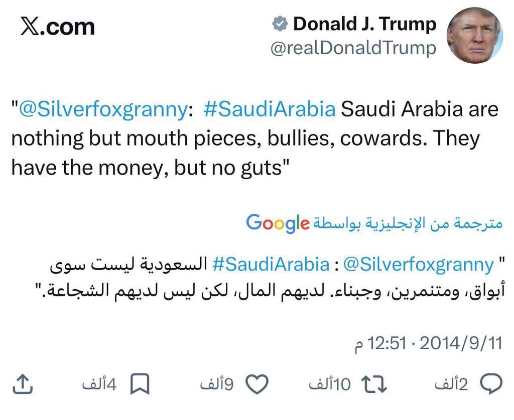Click the Donald J. Trump display name
This screenshot has width=514, height=420.
(x=365, y=24)
